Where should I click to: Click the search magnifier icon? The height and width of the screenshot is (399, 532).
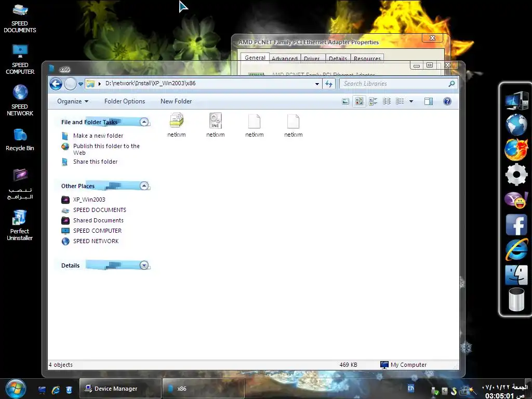click(x=451, y=84)
